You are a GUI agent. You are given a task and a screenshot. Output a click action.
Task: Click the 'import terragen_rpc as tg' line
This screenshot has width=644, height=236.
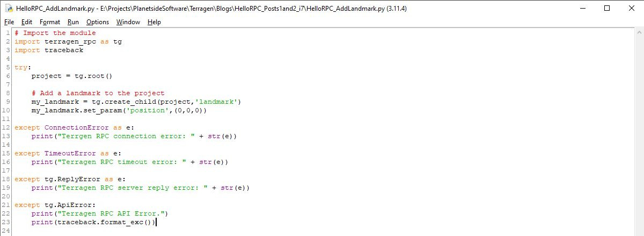point(68,41)
